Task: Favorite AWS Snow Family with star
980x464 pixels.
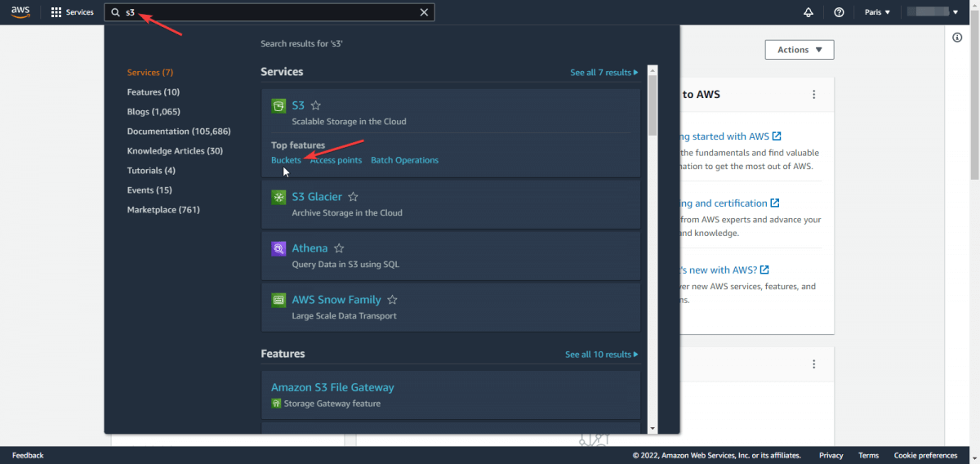Action: (x=392, y=300)
